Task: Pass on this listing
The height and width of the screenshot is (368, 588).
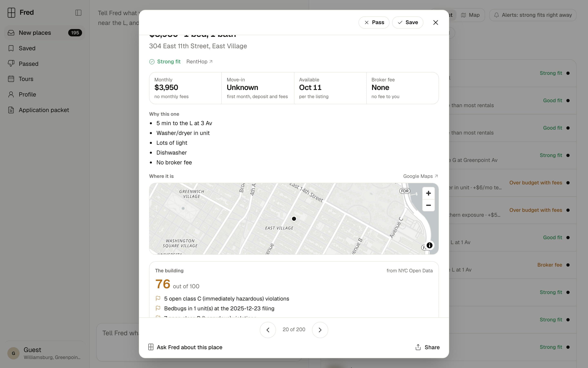Action: 374,22
